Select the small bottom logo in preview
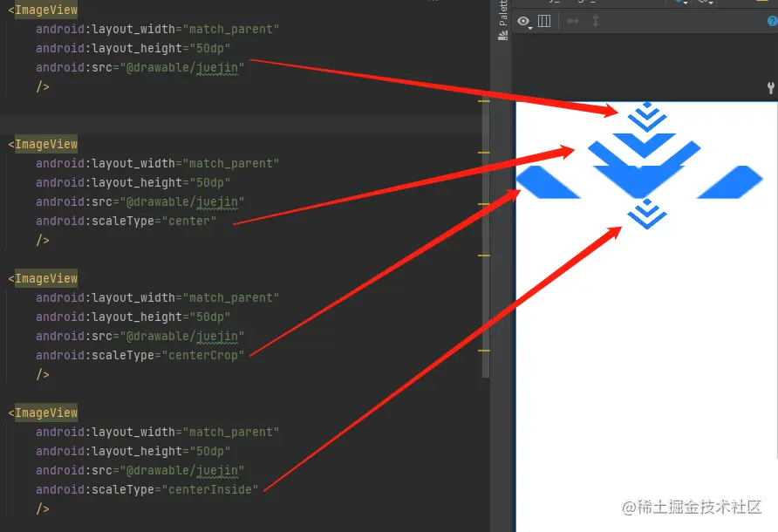 646,214
